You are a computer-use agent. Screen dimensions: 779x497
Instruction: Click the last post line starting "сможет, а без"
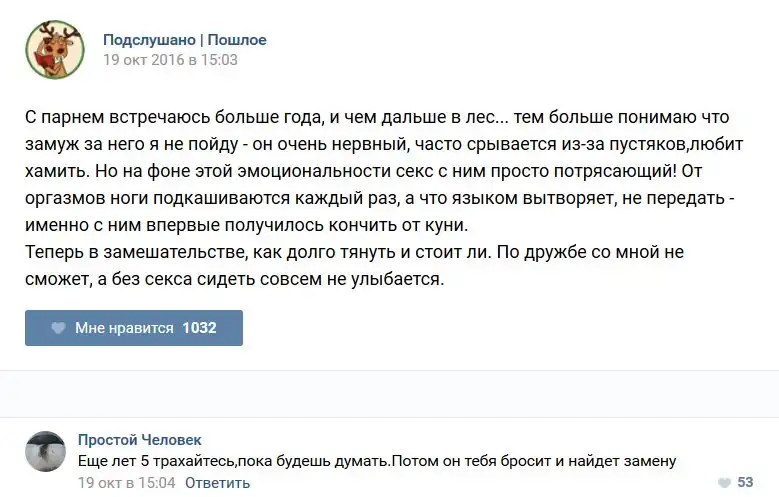coord(234,279)
